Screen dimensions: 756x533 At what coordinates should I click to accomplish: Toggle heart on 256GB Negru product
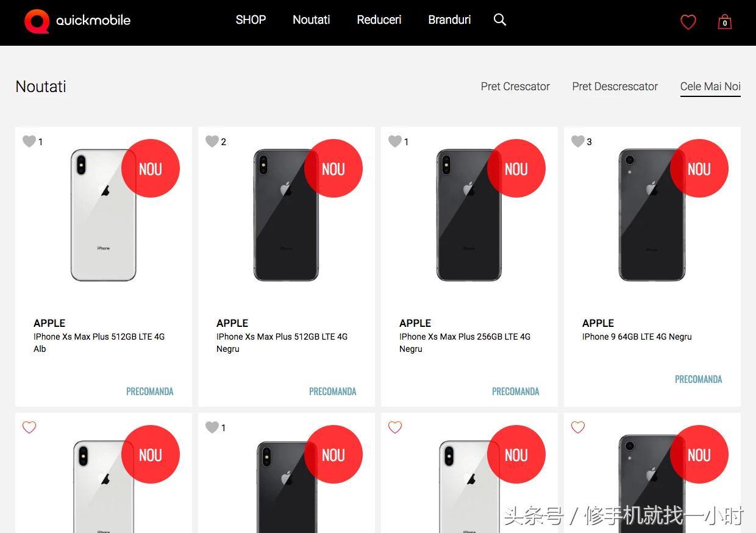[395, 141]
